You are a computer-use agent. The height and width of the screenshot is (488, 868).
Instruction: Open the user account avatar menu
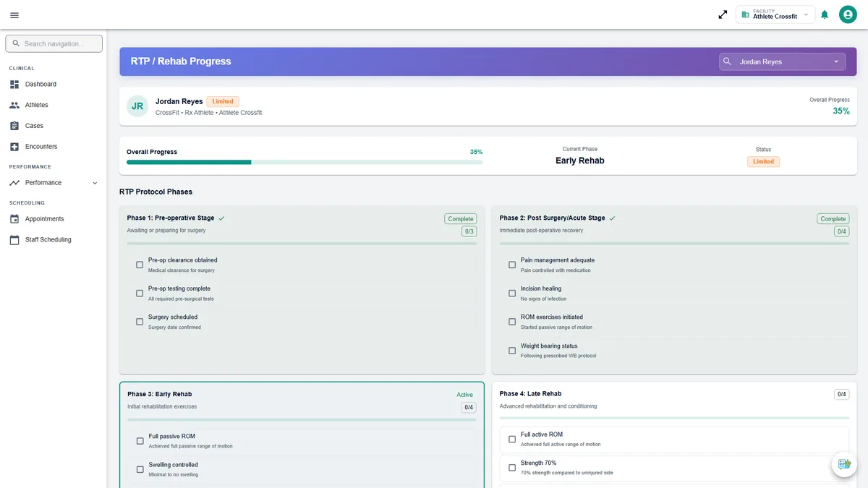tap(848, 14)
